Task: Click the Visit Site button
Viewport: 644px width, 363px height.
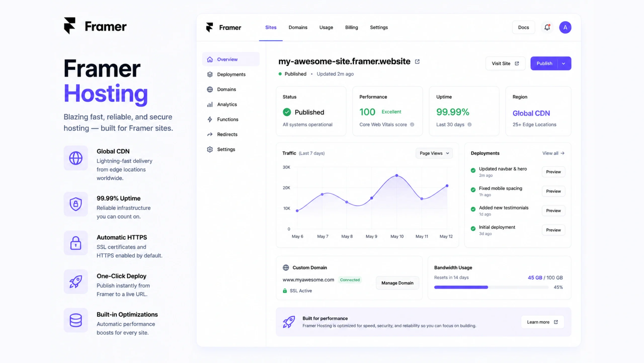Action: click(505, 63)
